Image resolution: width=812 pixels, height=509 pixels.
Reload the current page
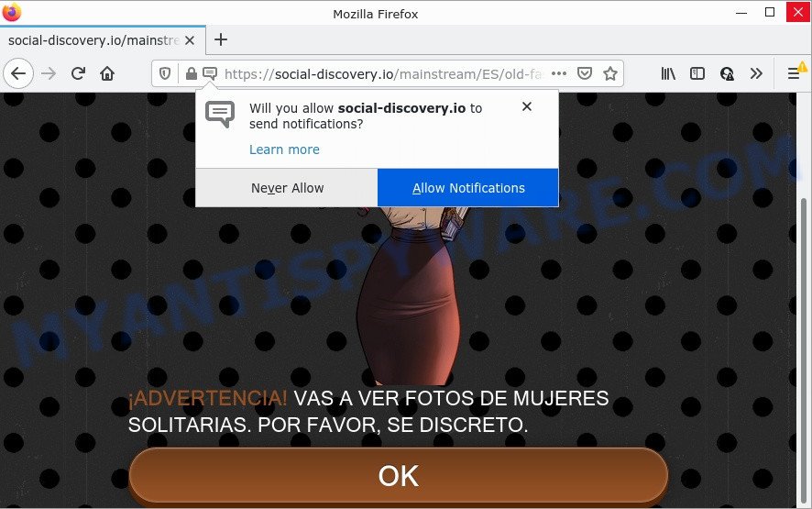pyautogui.click(x=78, y=73)
